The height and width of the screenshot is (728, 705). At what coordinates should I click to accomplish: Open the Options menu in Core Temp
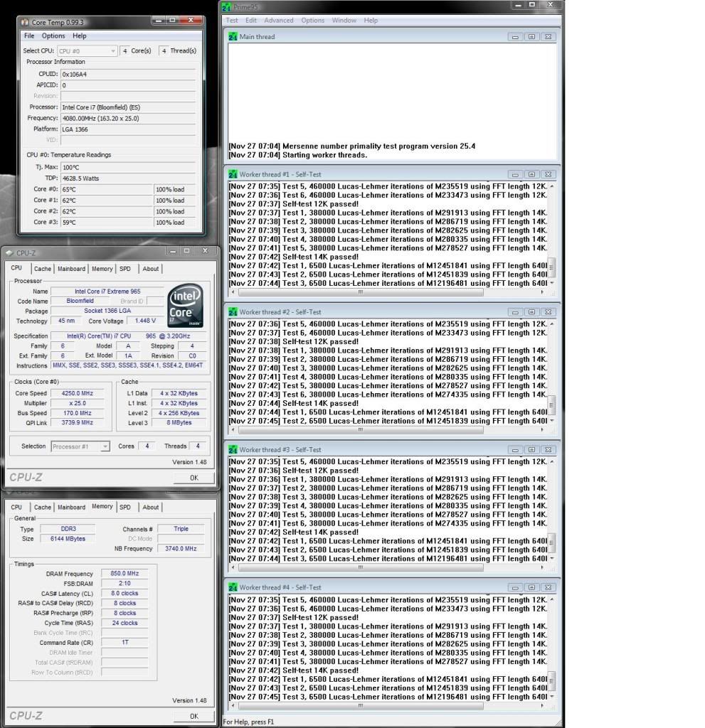53,36
